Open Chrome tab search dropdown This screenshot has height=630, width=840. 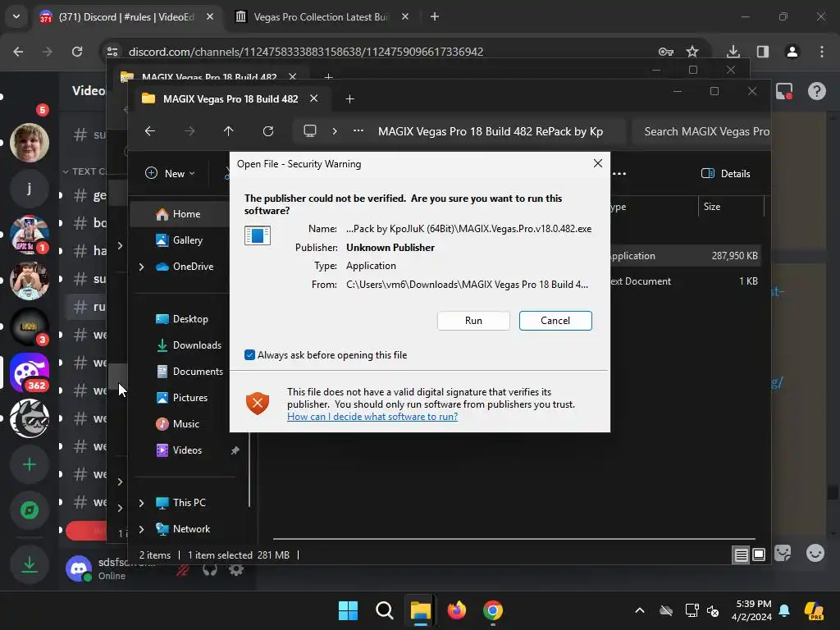point(16,16)
